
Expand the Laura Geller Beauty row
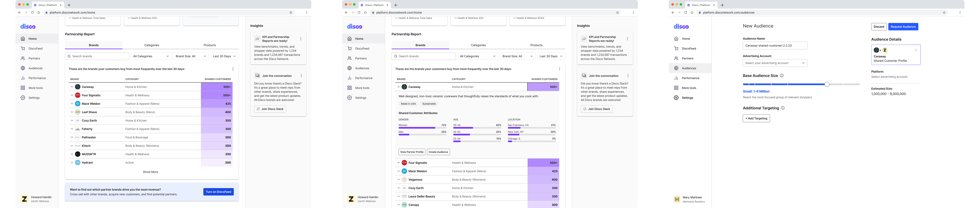399,197
